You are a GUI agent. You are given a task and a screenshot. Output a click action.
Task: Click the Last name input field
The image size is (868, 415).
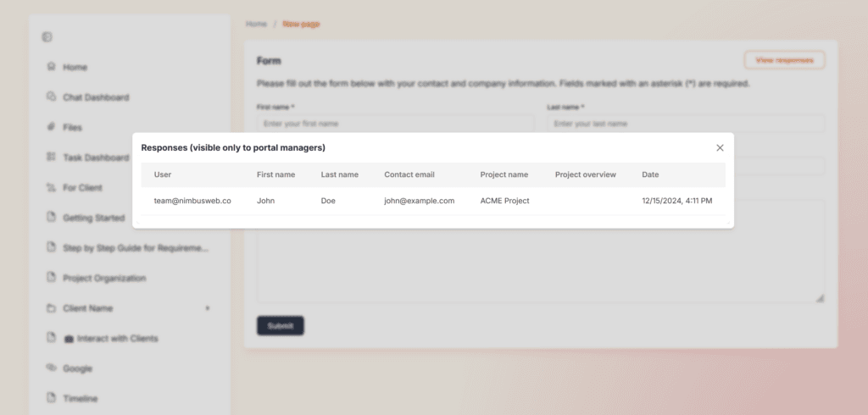pos(686,124)
